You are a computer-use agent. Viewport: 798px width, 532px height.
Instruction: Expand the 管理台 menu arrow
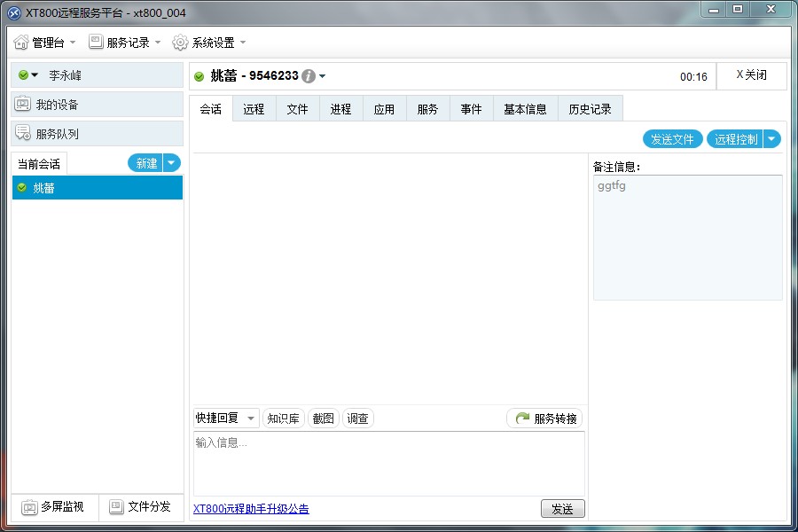click(x=73, y=43)
